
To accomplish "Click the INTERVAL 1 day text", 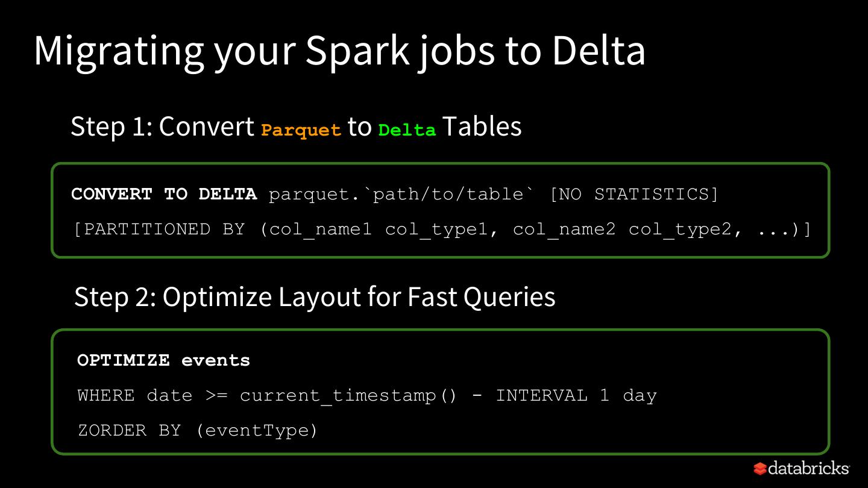I will coord(576,395).
